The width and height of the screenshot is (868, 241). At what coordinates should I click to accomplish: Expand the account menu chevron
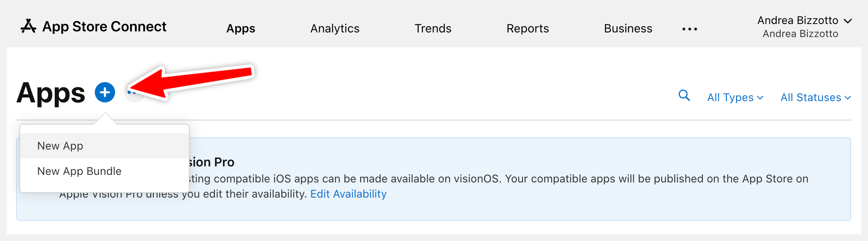coord(848,21)
